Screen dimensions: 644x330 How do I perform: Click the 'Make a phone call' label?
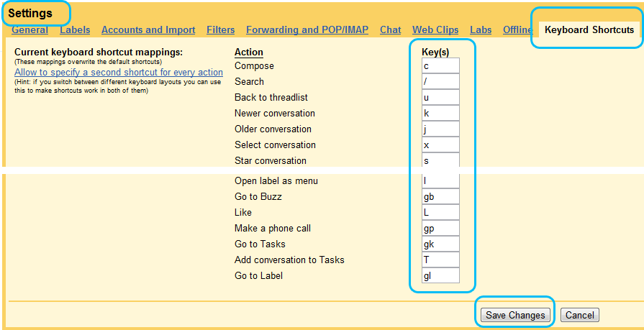(x=273, y=228)
